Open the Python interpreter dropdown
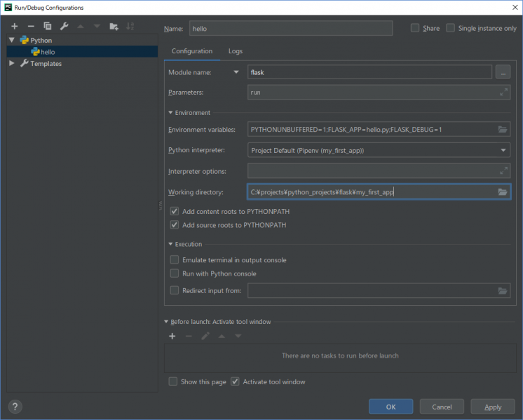The width and height of the screenshot is (523, 420). [503, 150]
